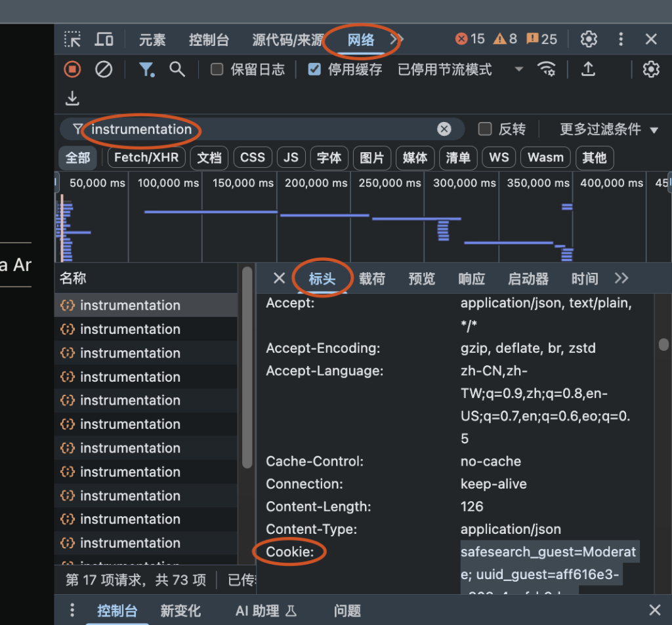672x625 pixels.
Task: Disable the 停用缓存 checkbox
Action: (314, 70)
